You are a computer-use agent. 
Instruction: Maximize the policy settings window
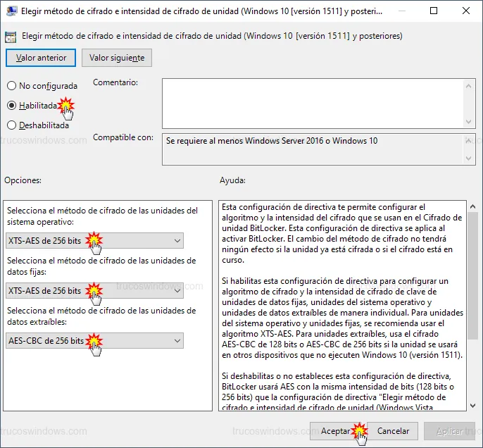tap(433, 11)
